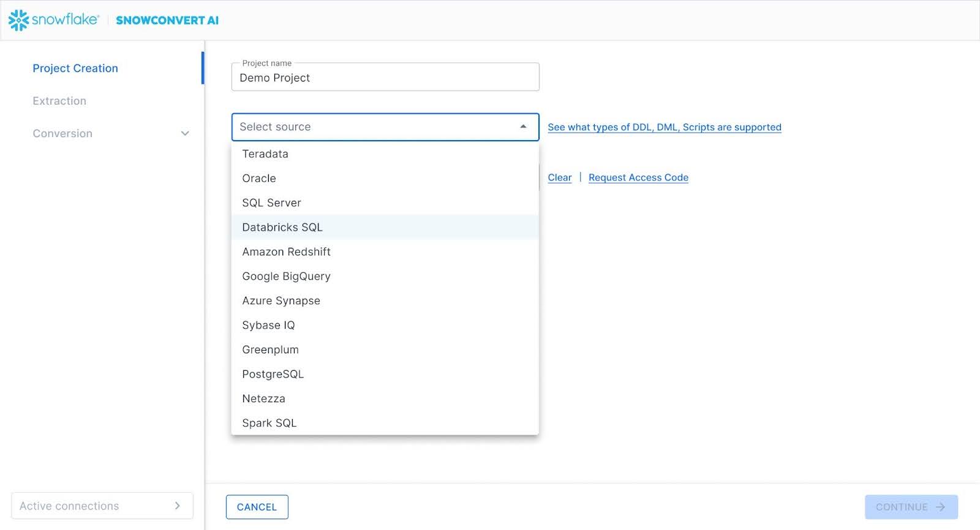This screenshot has width=980, height=530.
Task: Click the Snowflake logo
Action: coord(53,20)
